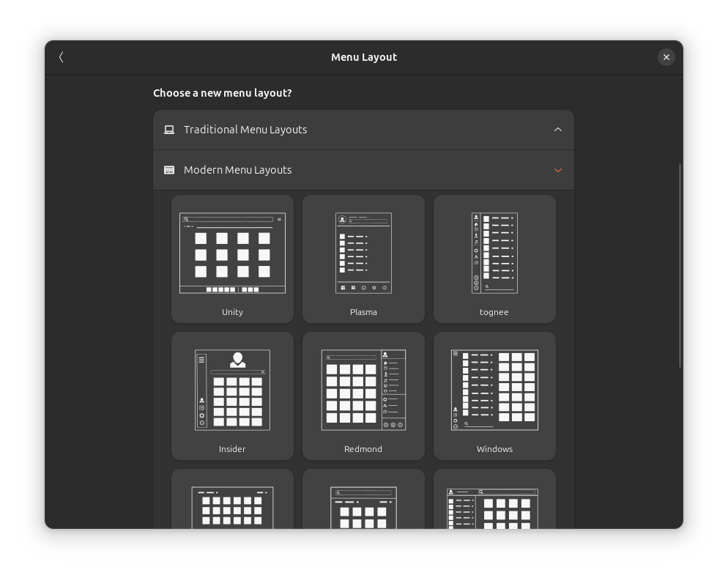This screenshot has height=578, width=728.
Task: Click the orange chevron on Modern Menu Layouts
Action: (558, 169)
